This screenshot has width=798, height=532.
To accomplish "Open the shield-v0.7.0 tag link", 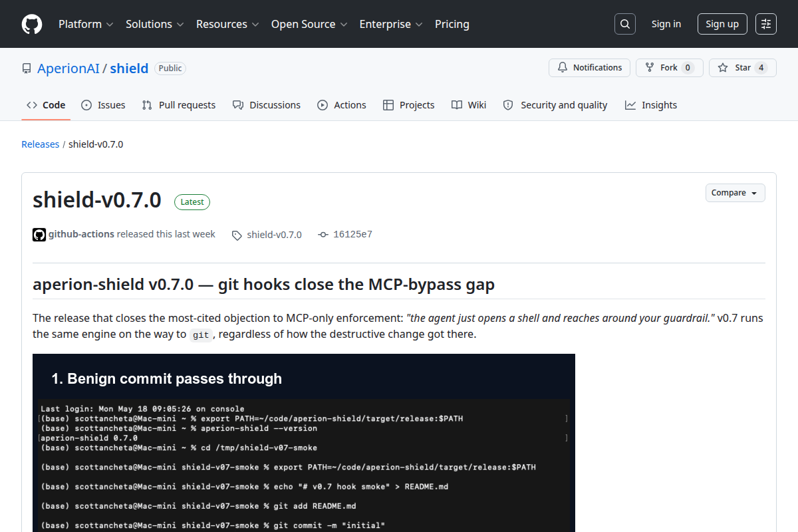I will click(x=267, y=235).
